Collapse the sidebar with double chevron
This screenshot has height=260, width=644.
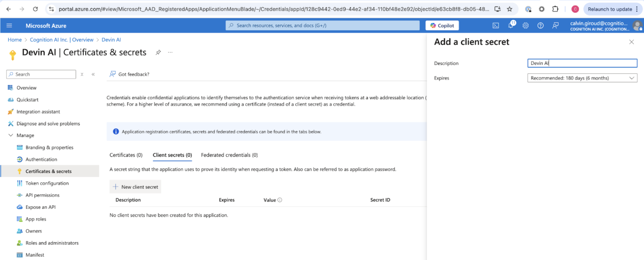(x=93, y=74)
